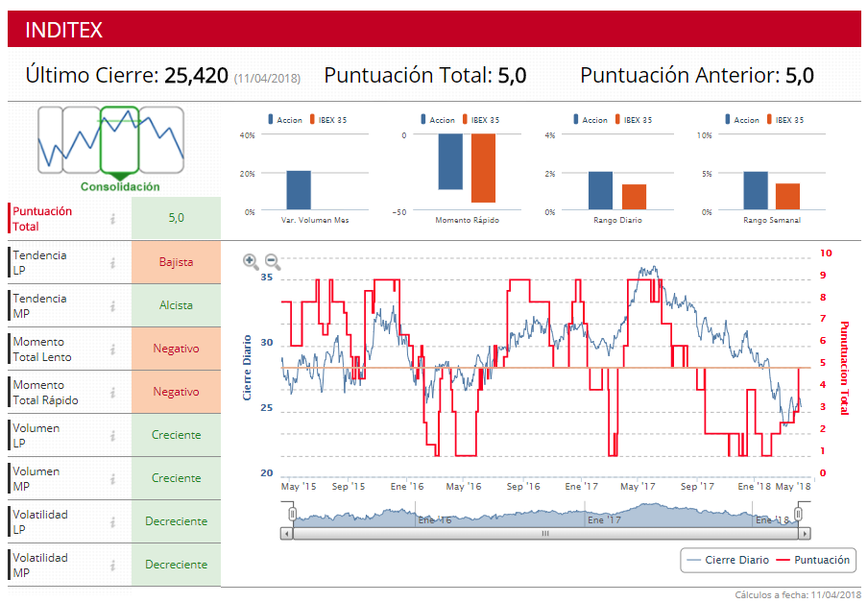Screen dimensions: 868x603
Task: Click the Bajista value for Tendencia LP
Action: click(176, 262)
